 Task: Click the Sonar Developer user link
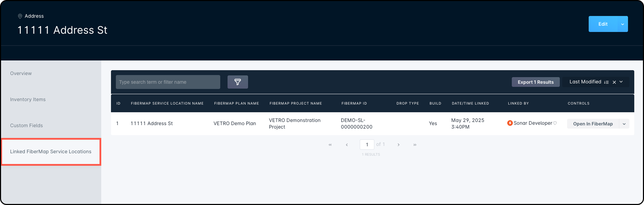[533, 123]
